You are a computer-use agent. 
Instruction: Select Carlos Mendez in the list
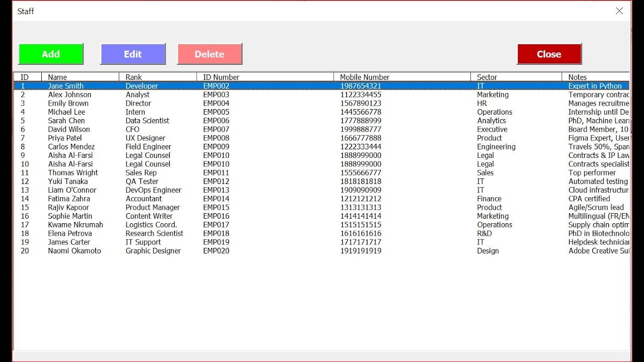pos(321,147)
